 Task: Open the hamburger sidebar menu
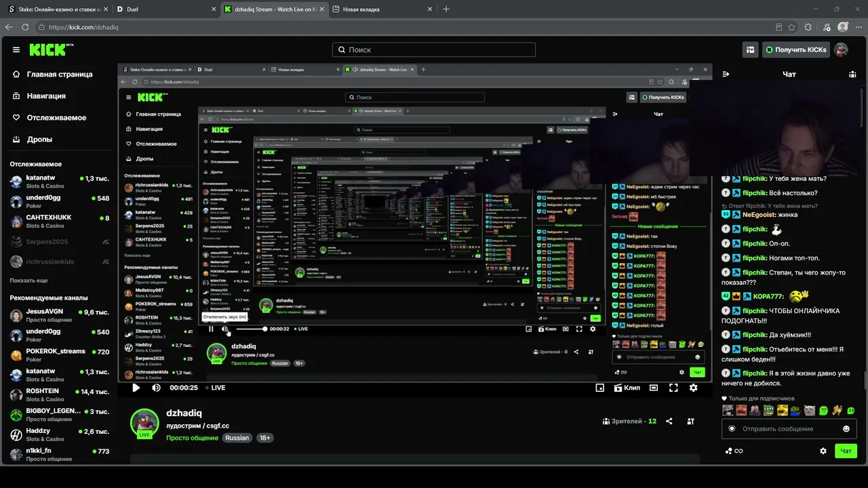tap(16, 49)
